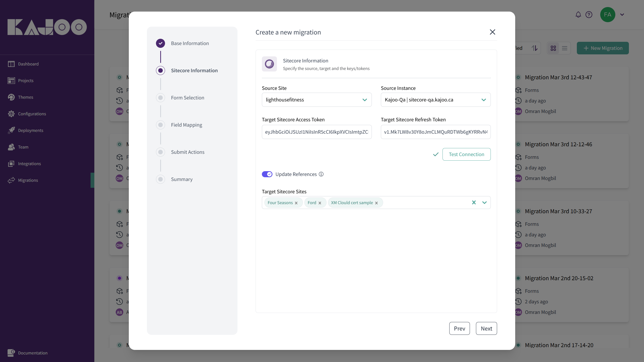Image resolution: width=644 pixels, height=362 pixels.
Task: Expand the Source Instance dropdown
Action: pos(435,100)
